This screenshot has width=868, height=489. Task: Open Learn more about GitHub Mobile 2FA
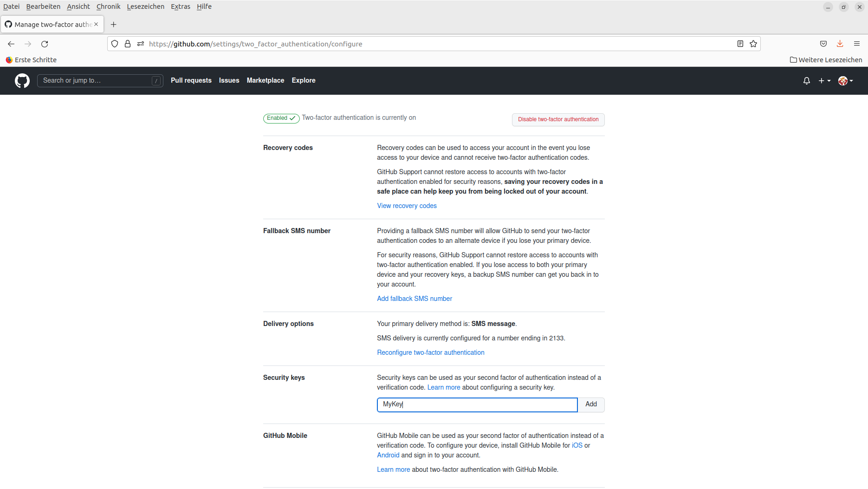coord(394,469)
